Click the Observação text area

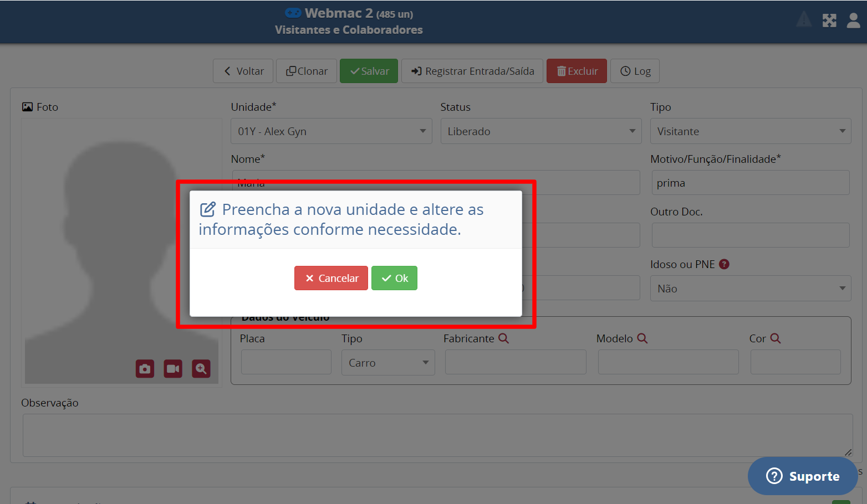[x=437, y=435]
